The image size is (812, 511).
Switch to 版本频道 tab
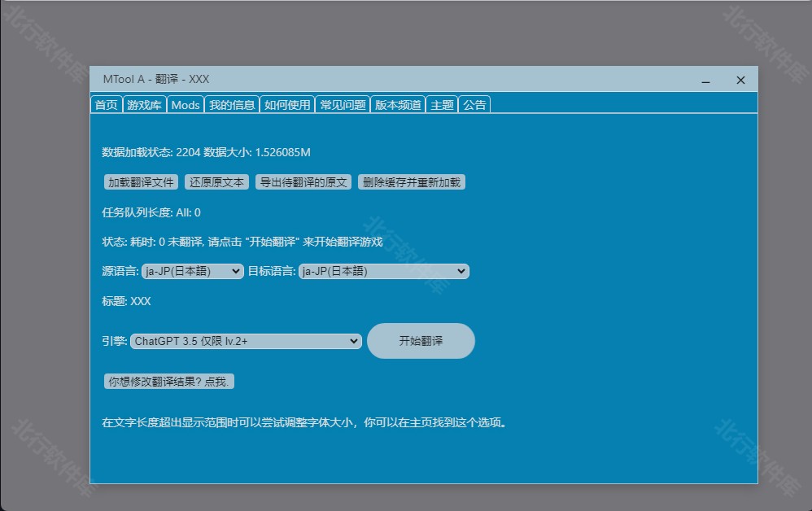click(x=398, y=105)
